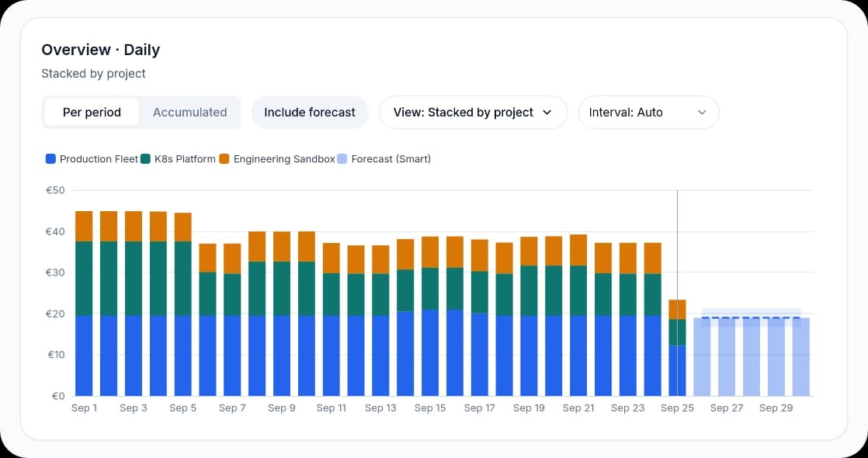Click the Sep 1 bar in the chart
This screenshot has width=868, height=458.
[x=84, y=304]
